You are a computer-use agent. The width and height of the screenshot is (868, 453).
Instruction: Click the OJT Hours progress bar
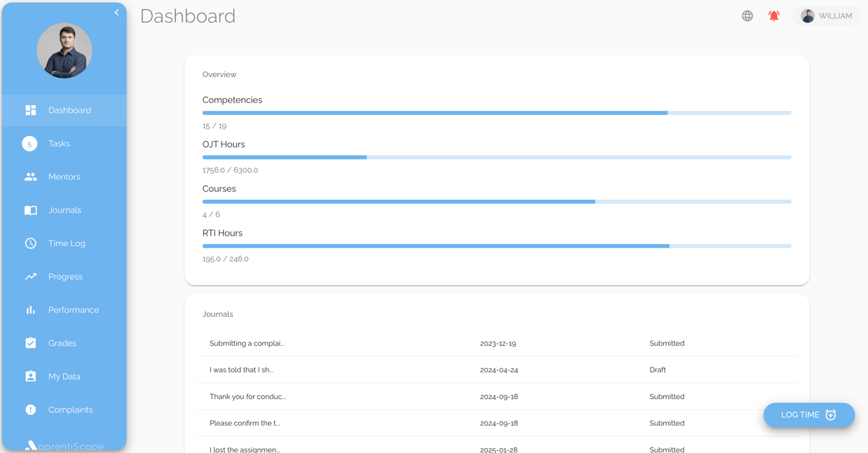tap(496, 157)
